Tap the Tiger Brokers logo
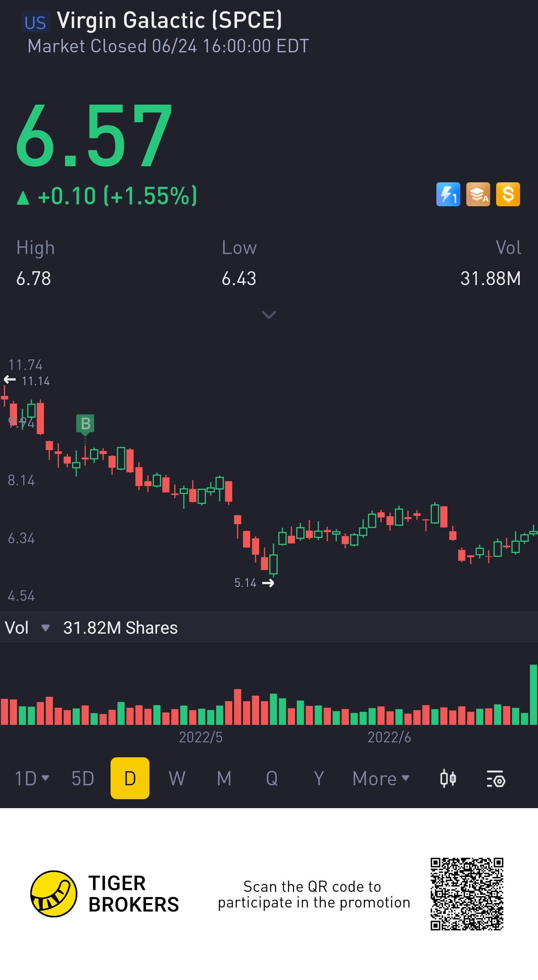Screen dimensions: 538x980 (x=54, y=894)
